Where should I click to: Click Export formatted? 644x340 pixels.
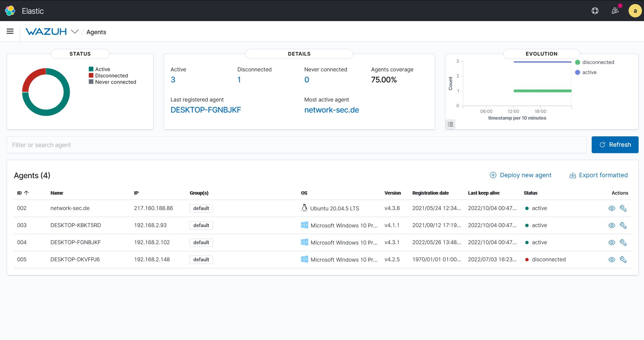pos(598,175)
